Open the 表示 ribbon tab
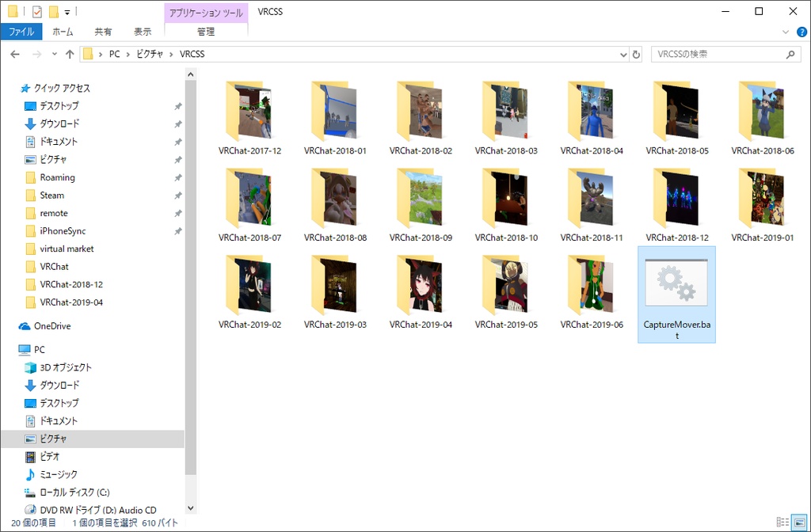The width and height of the screenshot is (811, 532). pos(143,32)
